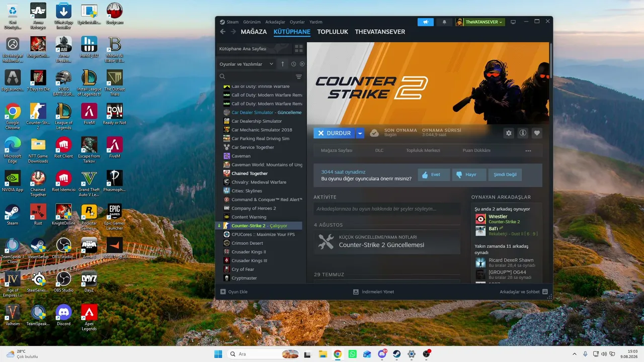This screenshot has width=644, height=362.
Task: Open Apex Legends desktop shortcut
Action: pyautogui.click(x=89, y=318)
